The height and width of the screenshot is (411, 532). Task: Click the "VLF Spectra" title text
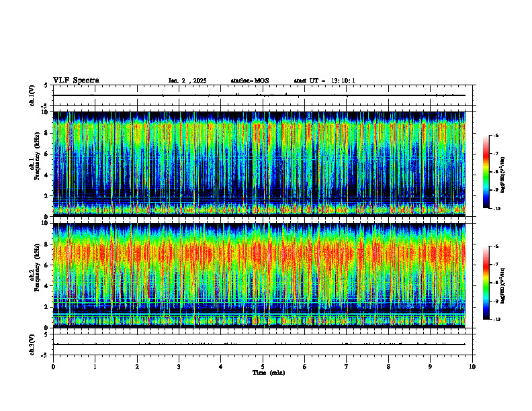tap(76, 81)
